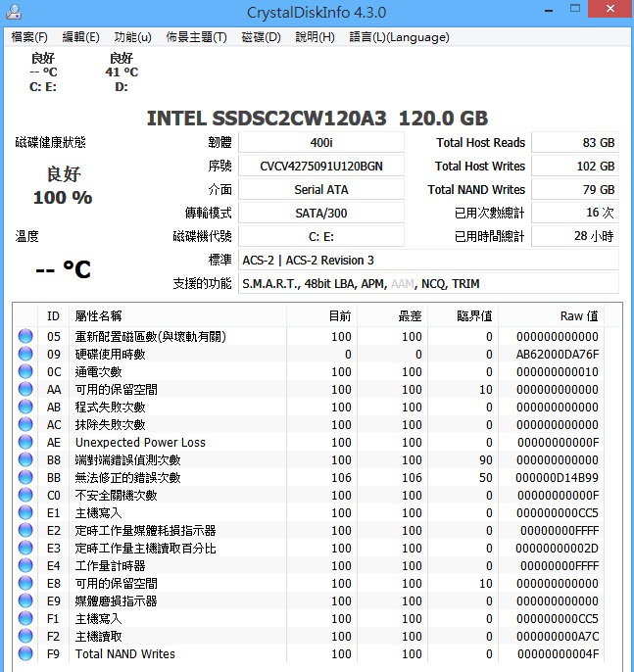634x672 pixels.
Task: Click status orb for attribute AC row
Action: click(25, 424)
